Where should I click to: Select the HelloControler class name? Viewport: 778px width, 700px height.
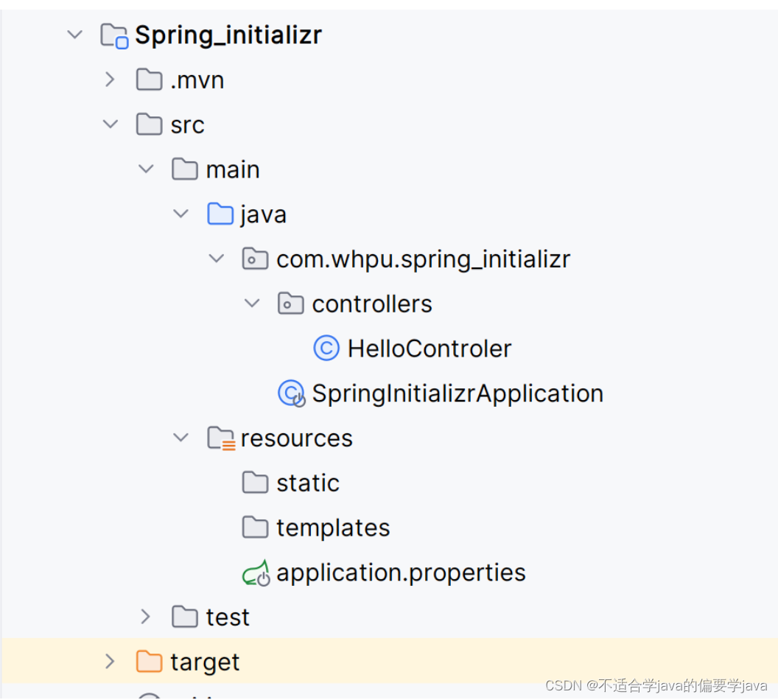point(430,349)
